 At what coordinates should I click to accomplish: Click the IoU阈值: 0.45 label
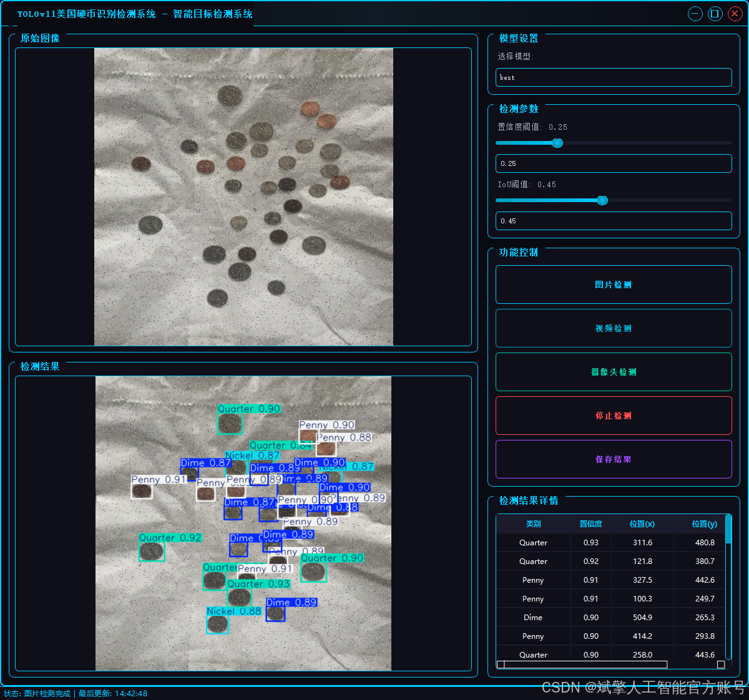[527, 185]
